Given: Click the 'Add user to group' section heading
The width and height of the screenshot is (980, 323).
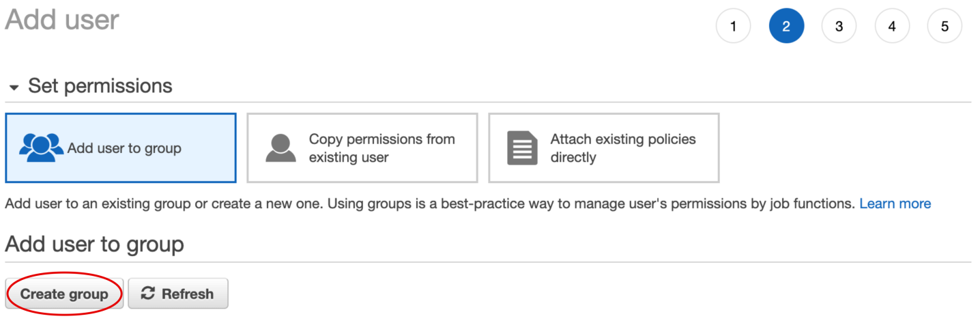Looking at the screenshot, I should point(94,244).
